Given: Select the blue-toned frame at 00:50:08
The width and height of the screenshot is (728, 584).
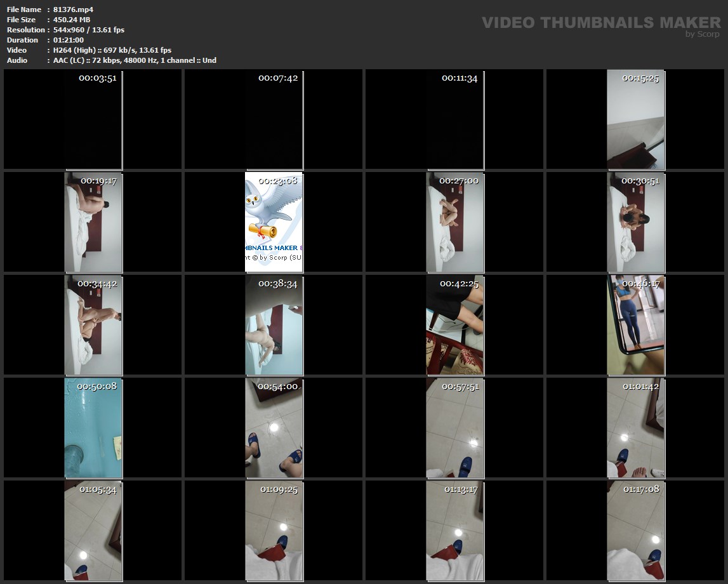Looking at the screenshot, I should 93,428.
